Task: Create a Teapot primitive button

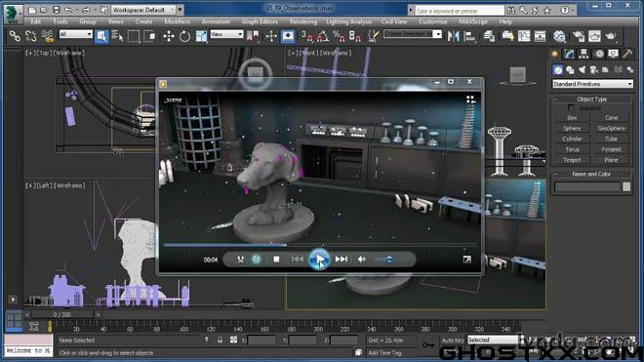Action: (572, 160)
